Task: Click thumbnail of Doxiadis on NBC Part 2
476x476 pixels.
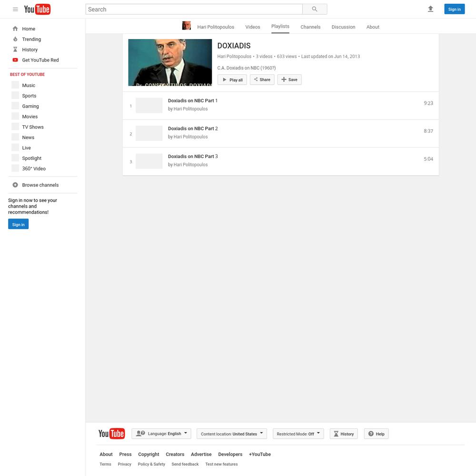Action: pyautogui.click(x=149, y=133)
